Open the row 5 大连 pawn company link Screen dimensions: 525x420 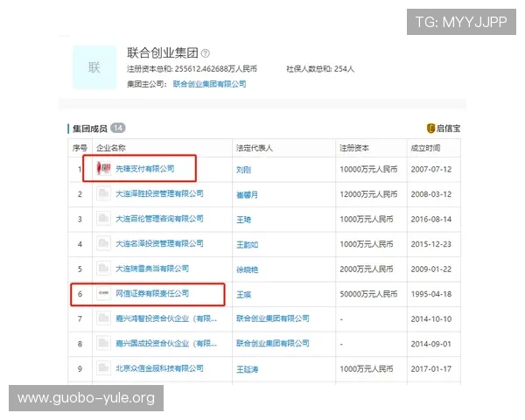[152, 269]
